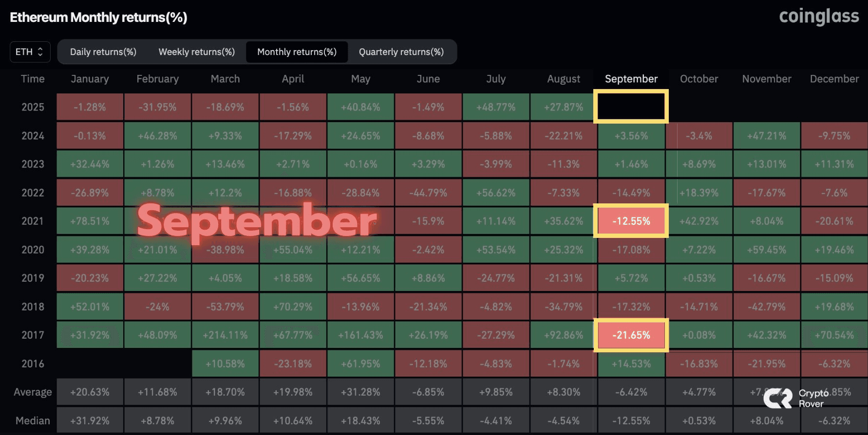Viewport: 868px width, 435px height.
Task: Select the highlighted -21.65% September 2017 cell
Action: pos(631,335)
